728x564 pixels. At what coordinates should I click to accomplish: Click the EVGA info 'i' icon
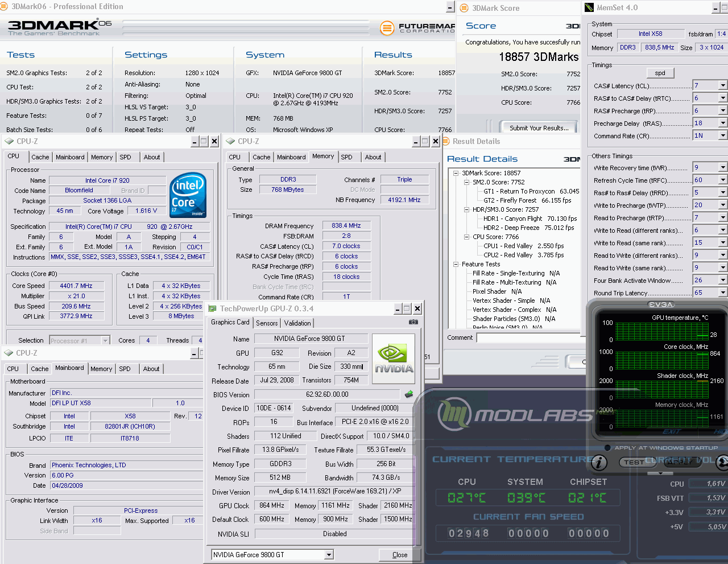pos(598,463)
